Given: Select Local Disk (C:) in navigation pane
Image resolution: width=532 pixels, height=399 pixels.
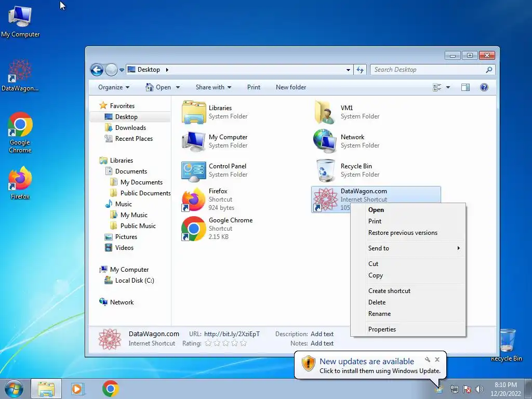Looking at the screenshot, I should point(129,281).
